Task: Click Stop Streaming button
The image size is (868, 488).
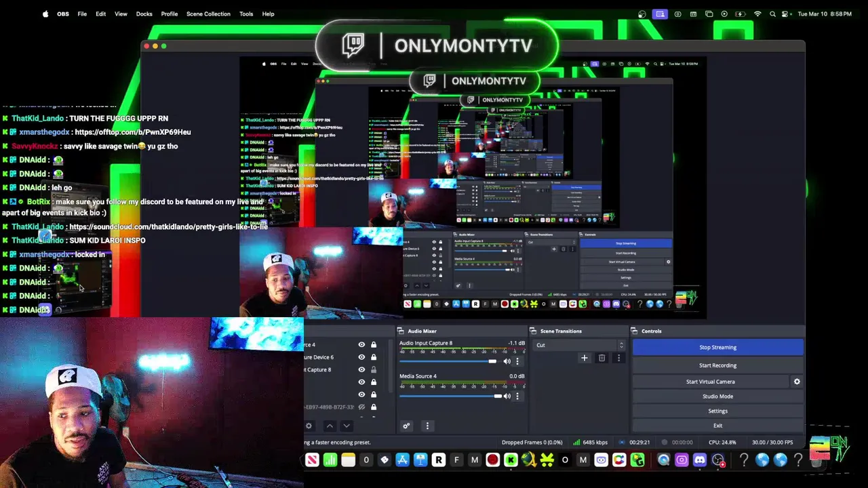Action: pyautogui.click(x=717, y=347)
